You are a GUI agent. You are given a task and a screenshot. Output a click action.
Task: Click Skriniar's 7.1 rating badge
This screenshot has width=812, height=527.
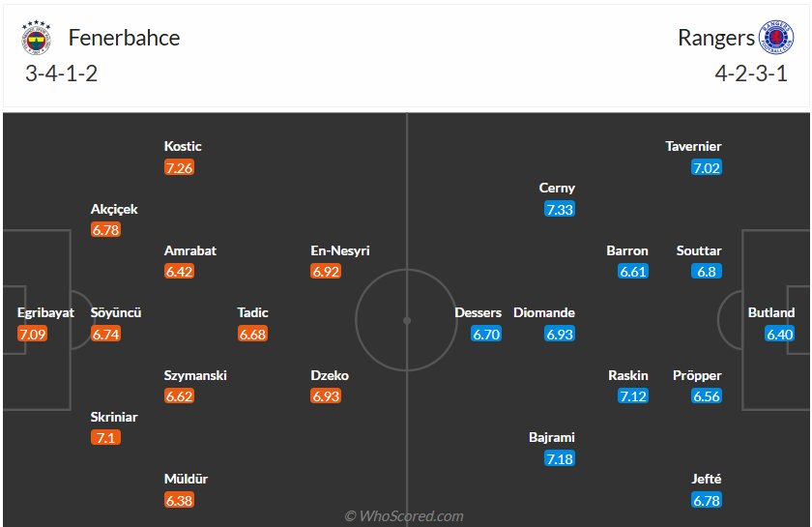(x=106, y=438)
